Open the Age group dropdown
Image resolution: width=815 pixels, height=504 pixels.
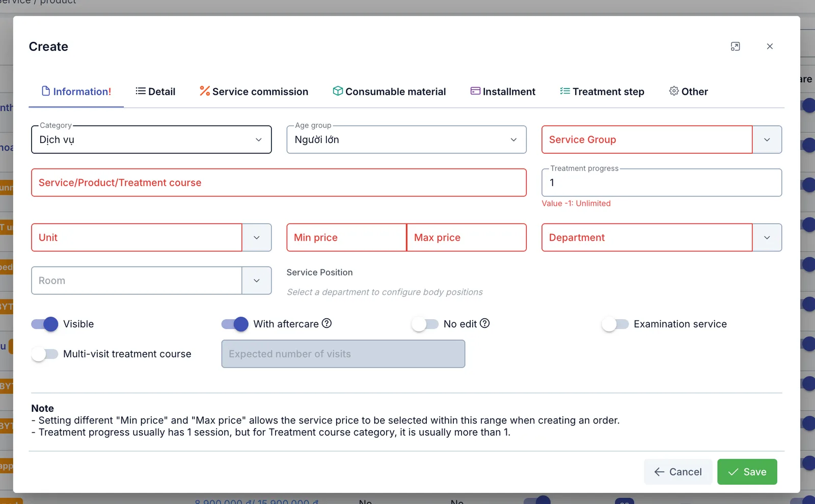click(406, 139)
